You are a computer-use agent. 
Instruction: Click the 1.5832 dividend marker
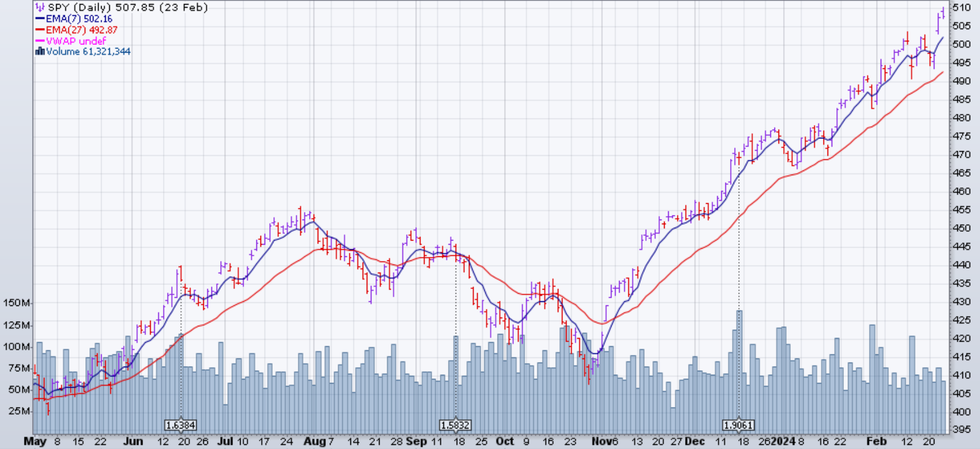coord(455,425)
